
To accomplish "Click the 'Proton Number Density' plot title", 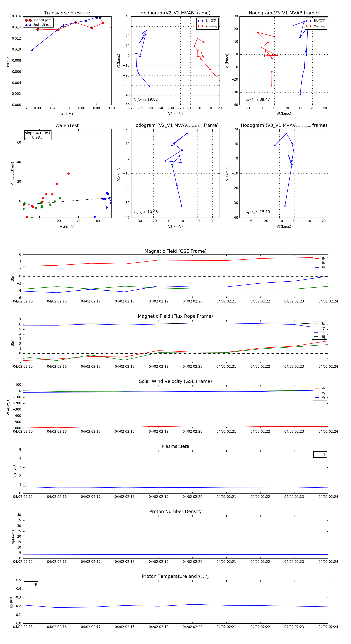I will click(x=175, y=511).
